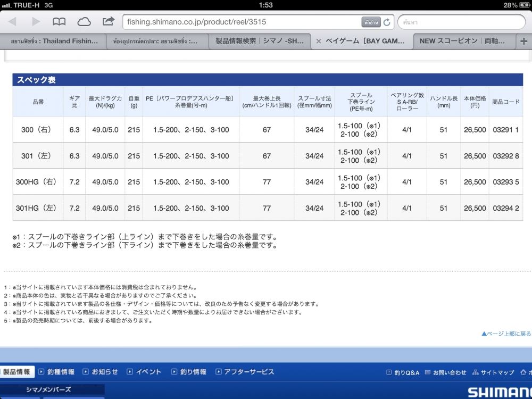Click the ページ上部に戻る link
The width and height of the screenshot is (532, 399).
click(x=506, y=334)
